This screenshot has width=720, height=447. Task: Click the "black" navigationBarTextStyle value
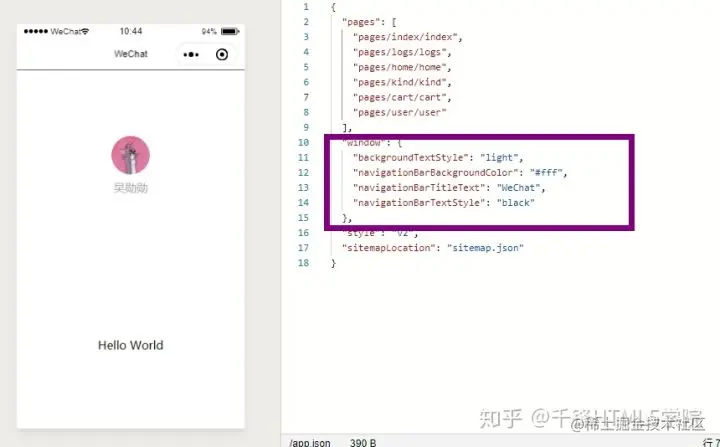pos(516,203)
